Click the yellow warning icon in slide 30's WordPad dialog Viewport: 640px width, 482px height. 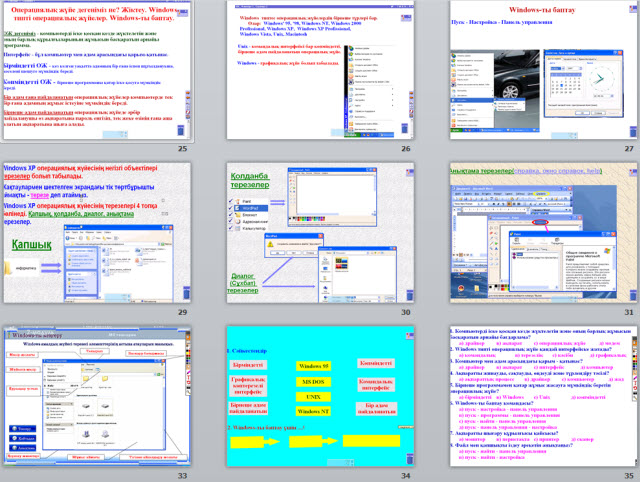pyautogui.click(x=270, y=244)
